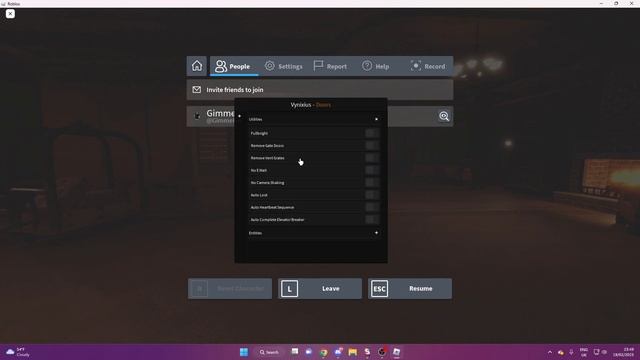Click the taskbar Search box
This screenshot has width=640, height=360.
click(x=269, y=352)
